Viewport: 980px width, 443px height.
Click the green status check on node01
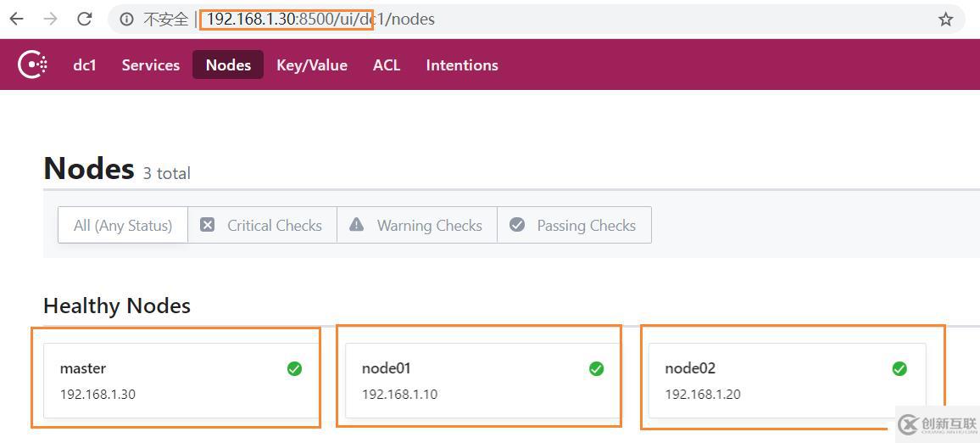596,369
